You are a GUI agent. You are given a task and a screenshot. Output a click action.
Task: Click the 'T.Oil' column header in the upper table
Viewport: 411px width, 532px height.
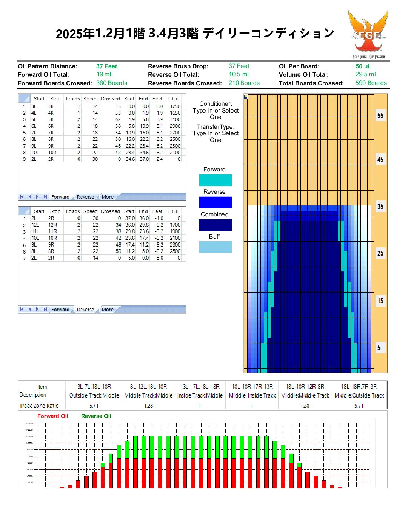coord(173,99)
